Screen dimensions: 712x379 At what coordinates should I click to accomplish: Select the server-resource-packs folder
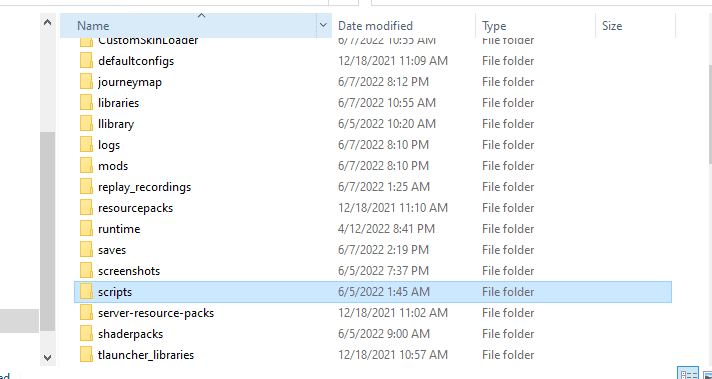156,313
